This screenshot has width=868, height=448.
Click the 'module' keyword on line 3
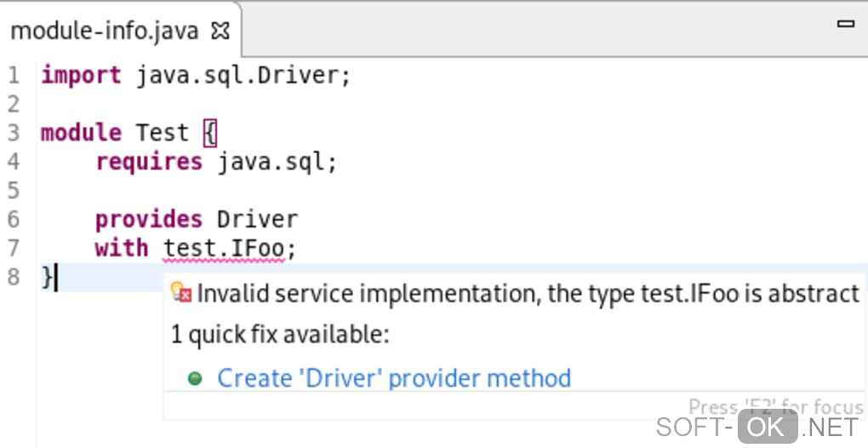tap(81, 133)
